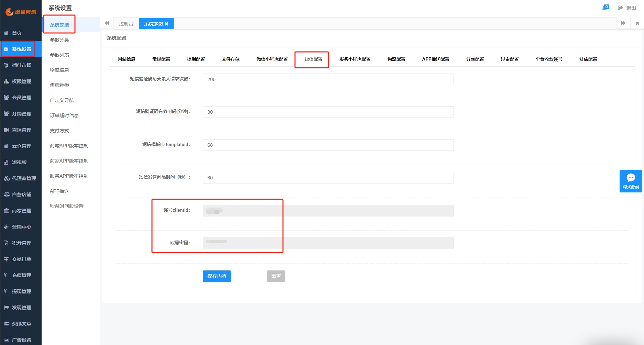Viewport: 644px width, 345px height.
Task: Click the 营销中心 tag icon
Action: coord(6,227)
